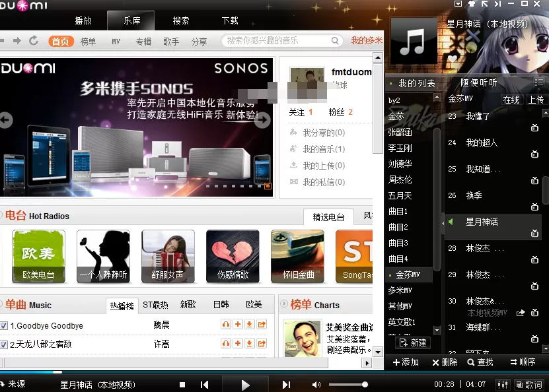Go to previous banner slide arrow
Viewport: 549px width, 392px height.
pos(5,120)
